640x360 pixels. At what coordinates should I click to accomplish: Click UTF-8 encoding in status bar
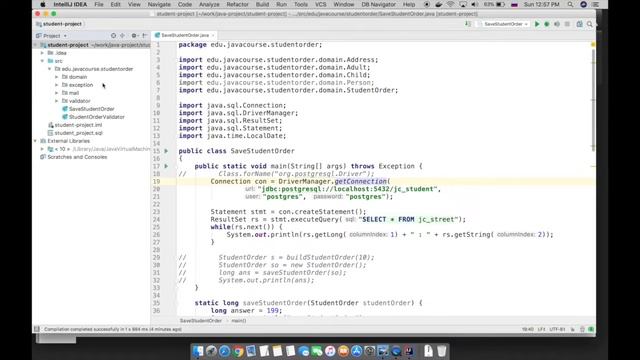[557, 329]
